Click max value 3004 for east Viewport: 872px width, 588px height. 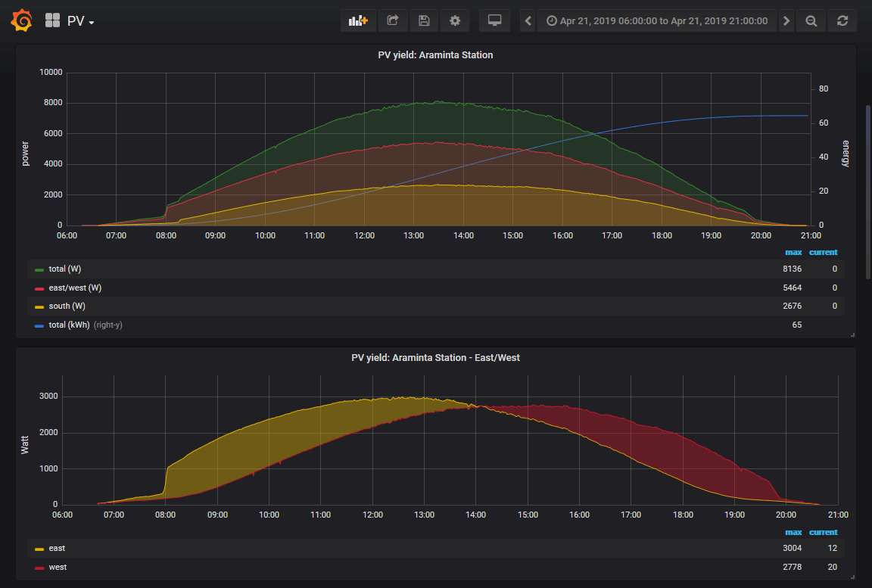[x=792, y=549]
